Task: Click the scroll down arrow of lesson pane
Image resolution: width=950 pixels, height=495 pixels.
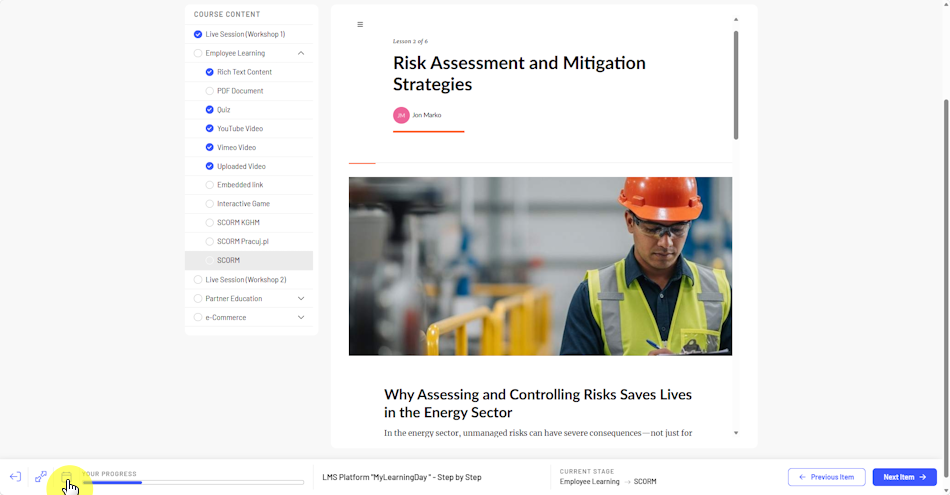Action: point(736,433)
